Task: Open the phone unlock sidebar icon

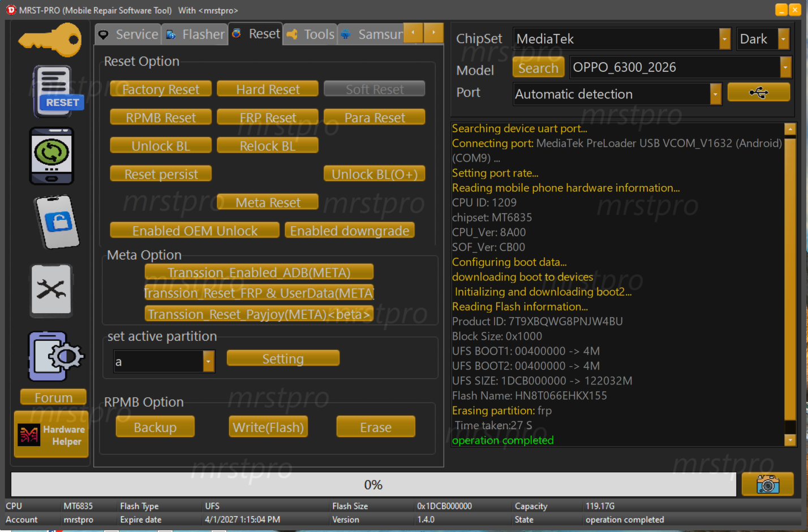Action: (x=56, y=222)
